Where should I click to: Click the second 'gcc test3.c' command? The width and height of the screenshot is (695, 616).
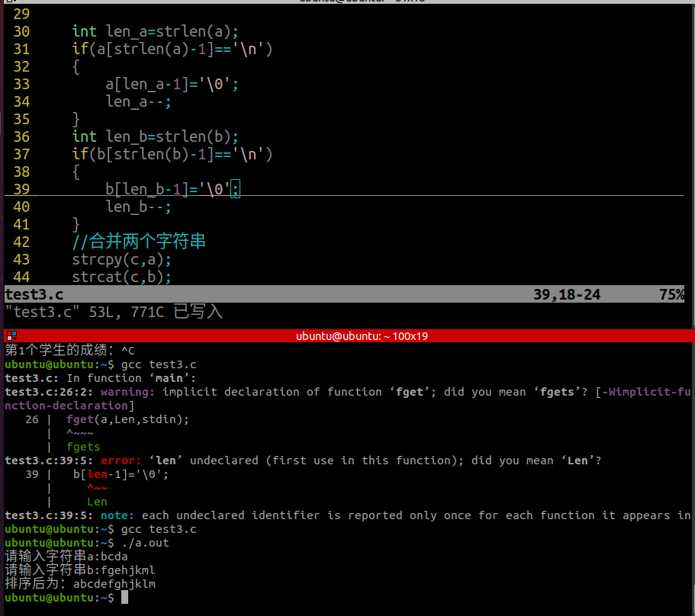tap(159, 529)
